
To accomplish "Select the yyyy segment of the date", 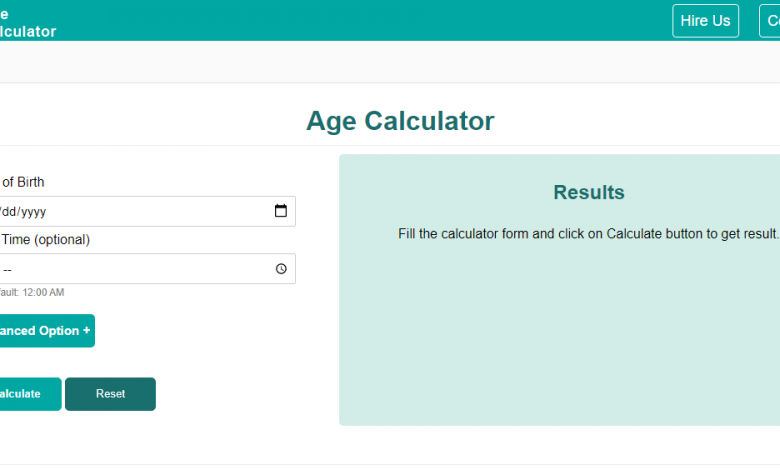I will (x=33, y=212).
